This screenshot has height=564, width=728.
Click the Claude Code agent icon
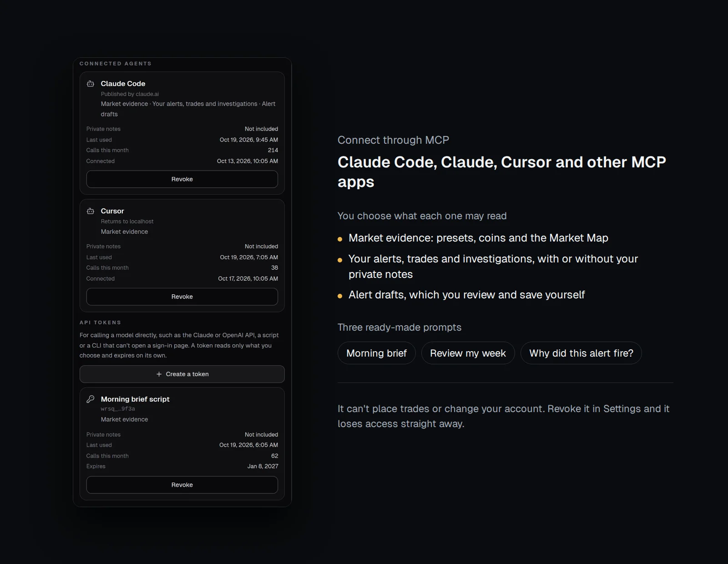pos(91,84)
